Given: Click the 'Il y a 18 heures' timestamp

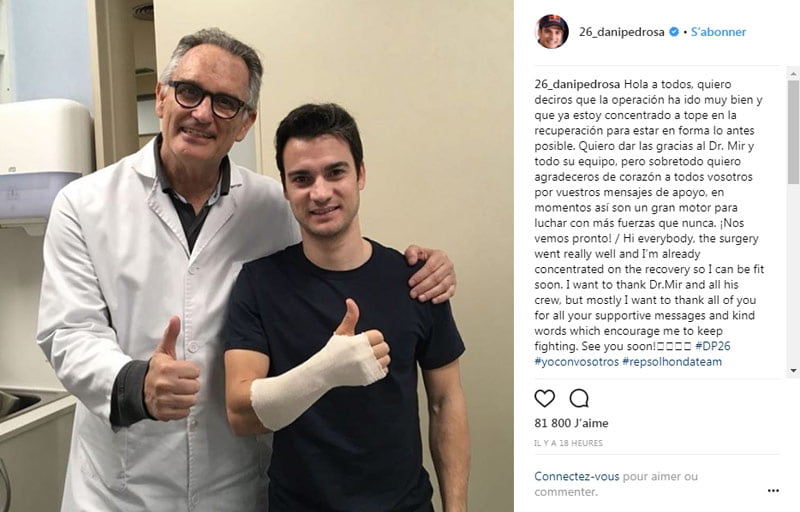Looking at the screenshot, I should [568, 443].
